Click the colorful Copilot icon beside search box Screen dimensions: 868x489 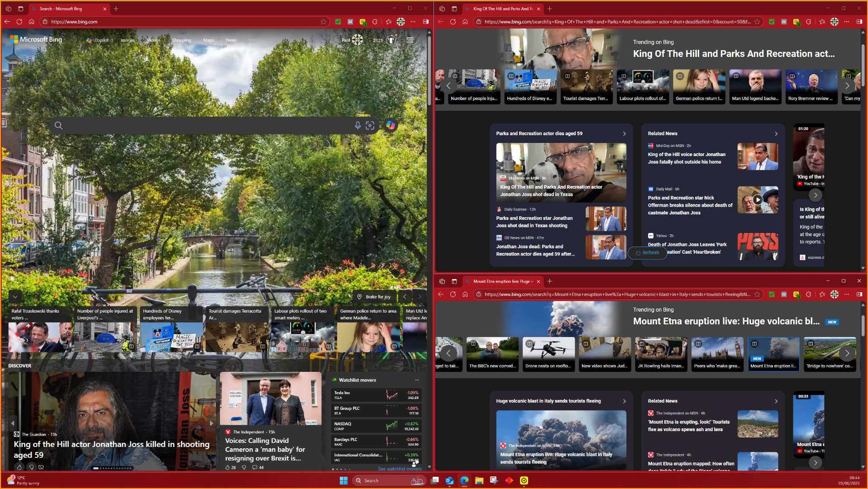(x=390, y=125)
